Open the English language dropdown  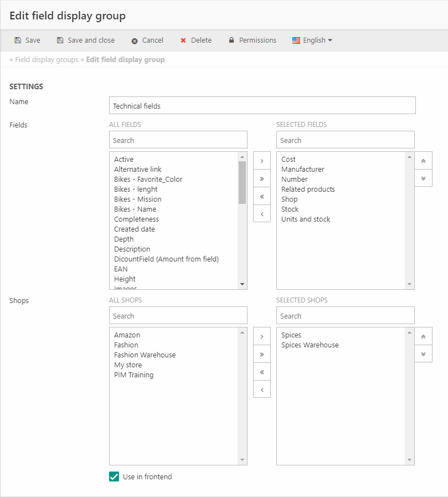pos(312,40)
